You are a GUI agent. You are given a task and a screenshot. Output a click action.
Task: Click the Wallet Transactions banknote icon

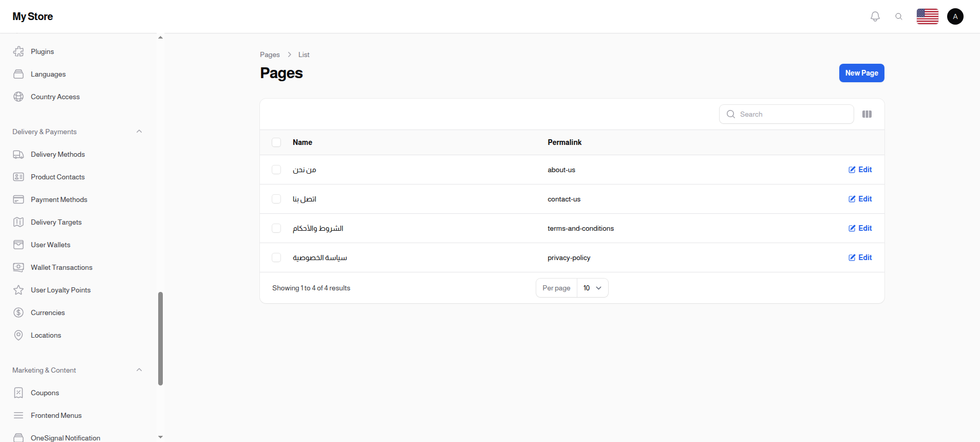click(x=18, y=267)
